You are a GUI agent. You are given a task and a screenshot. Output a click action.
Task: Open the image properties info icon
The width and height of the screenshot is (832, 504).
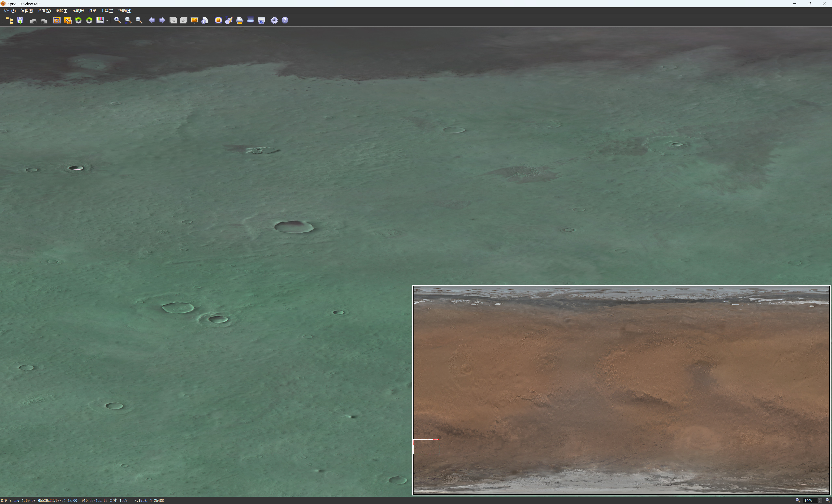tap(205, 21)
